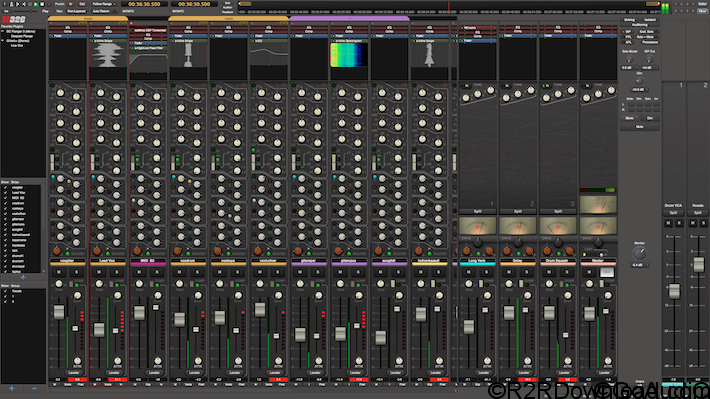
Task: Click the 32C logo
Action: pos(14,19)
